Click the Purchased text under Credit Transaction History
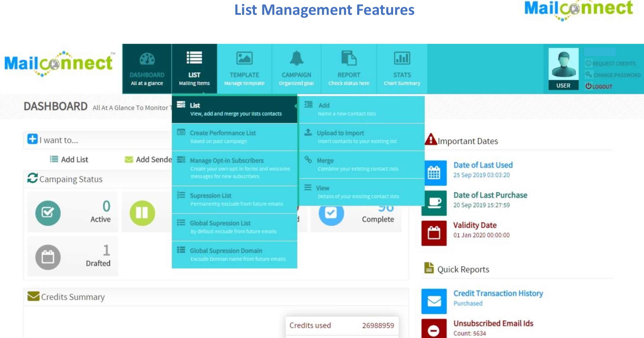 click(x=468, y=303)
